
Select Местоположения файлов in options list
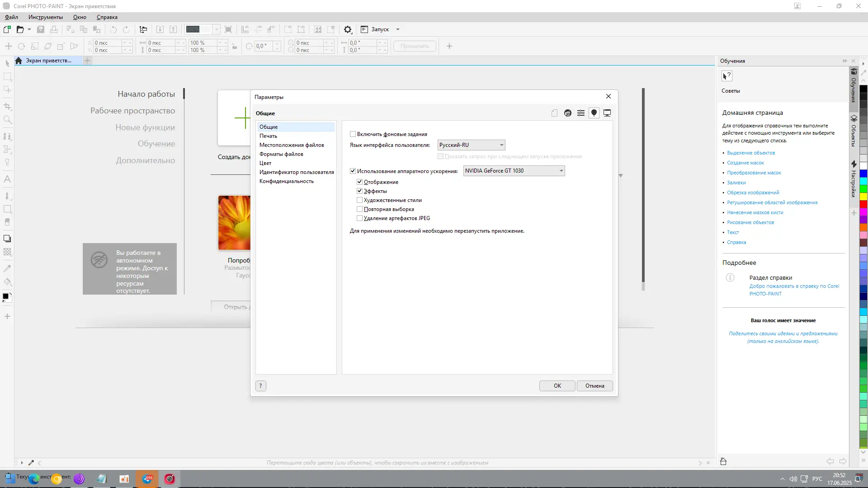(x=292, y=145)
